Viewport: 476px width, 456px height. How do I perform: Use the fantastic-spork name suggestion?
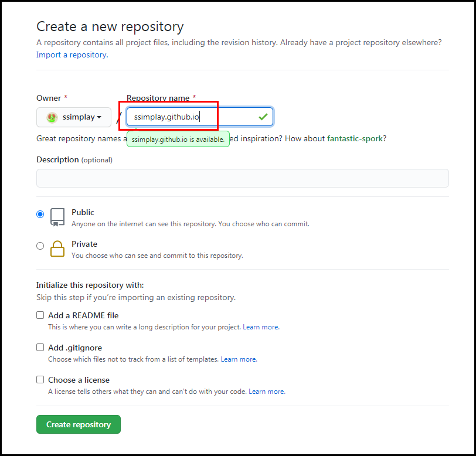pos(355,139)
